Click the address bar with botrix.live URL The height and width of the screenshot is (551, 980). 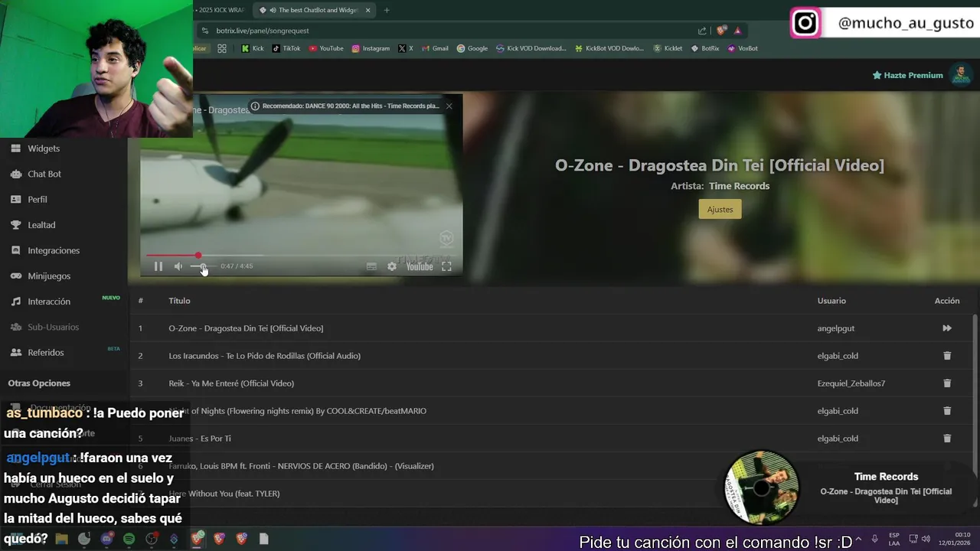(452, 31)
